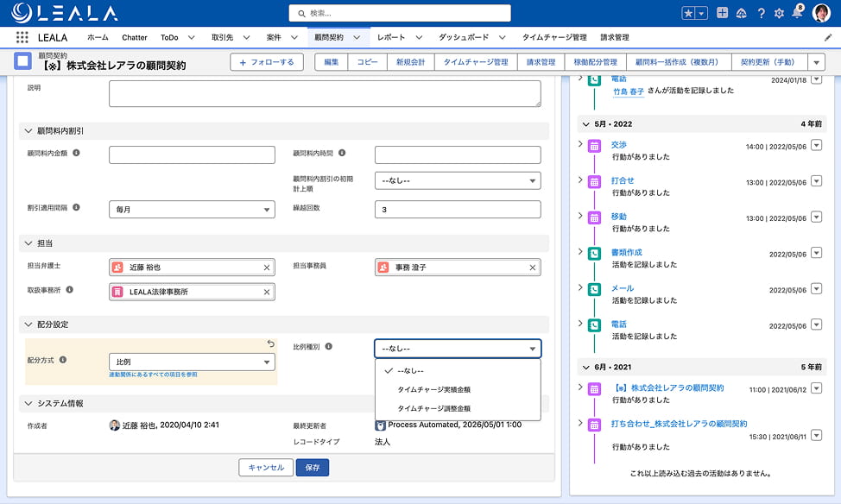Focus the global 検索 search box

coord(400,14)
